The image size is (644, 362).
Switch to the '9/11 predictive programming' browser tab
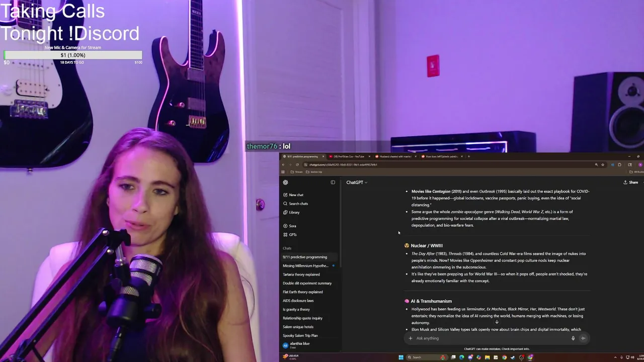[303, 156]
